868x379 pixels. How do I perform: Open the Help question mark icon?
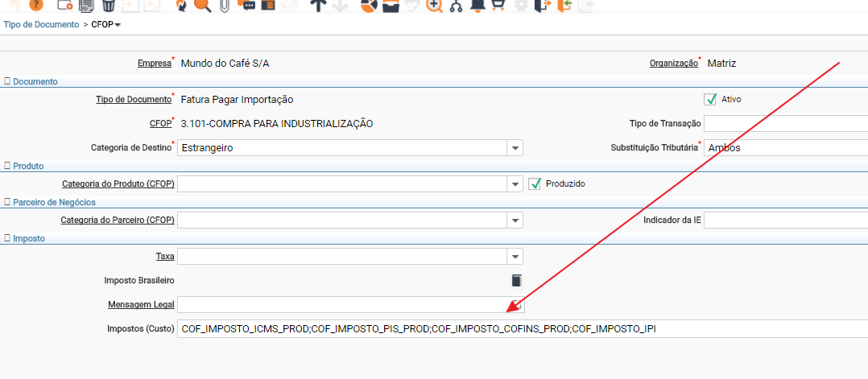point(35,5)
